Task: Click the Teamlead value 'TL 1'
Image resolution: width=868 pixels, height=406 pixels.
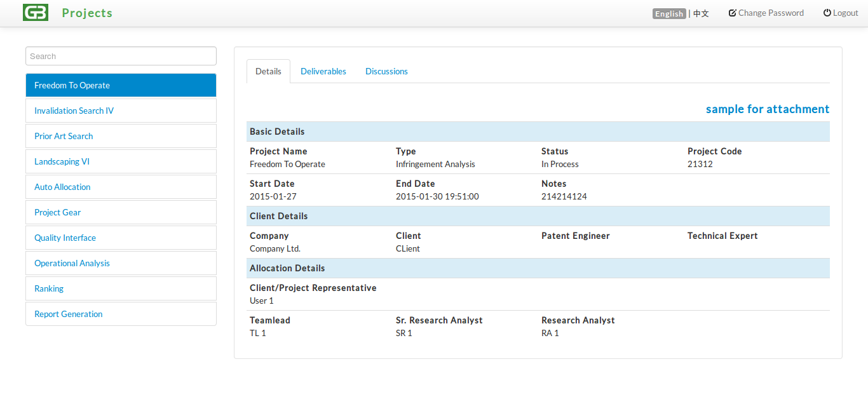Action: click(258, 333)
